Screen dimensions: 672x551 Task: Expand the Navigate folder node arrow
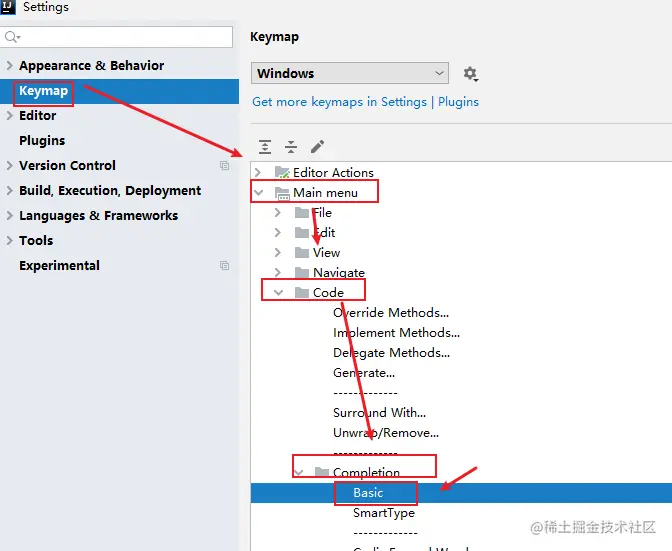pyautogui.click(x=278, y=273)
